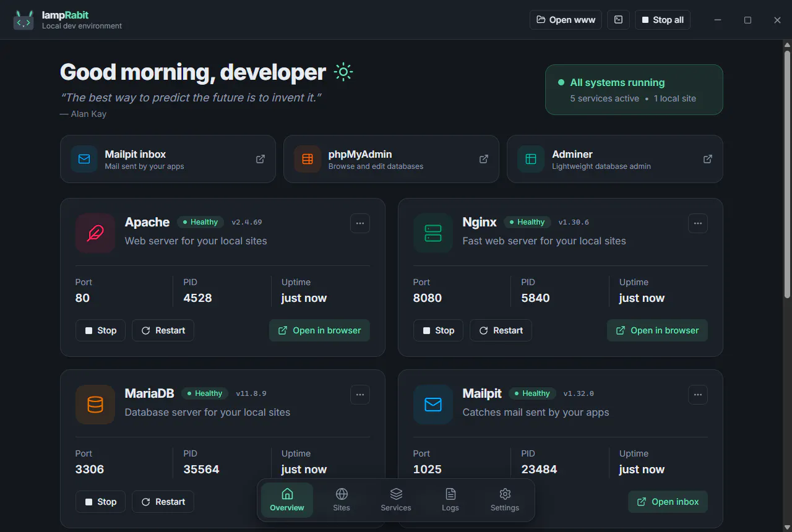Stop the MariaDB service
792x532 pixels.
pos(100,502)
